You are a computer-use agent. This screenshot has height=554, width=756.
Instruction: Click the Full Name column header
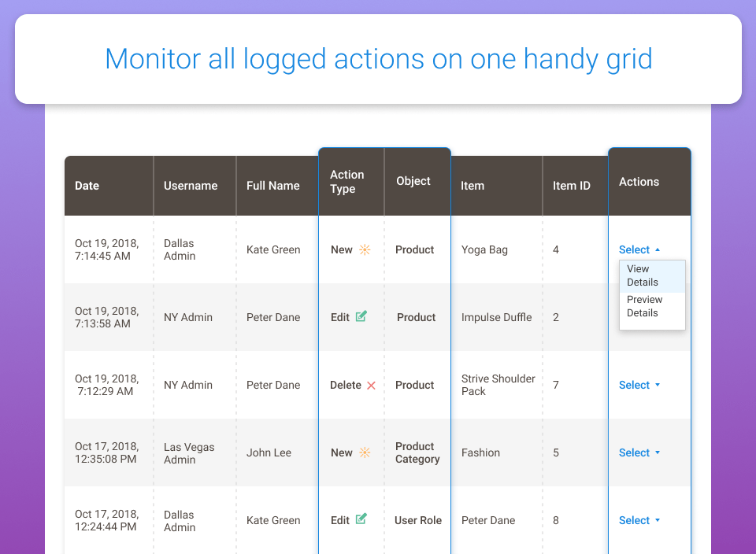click(x=273, y=186)
